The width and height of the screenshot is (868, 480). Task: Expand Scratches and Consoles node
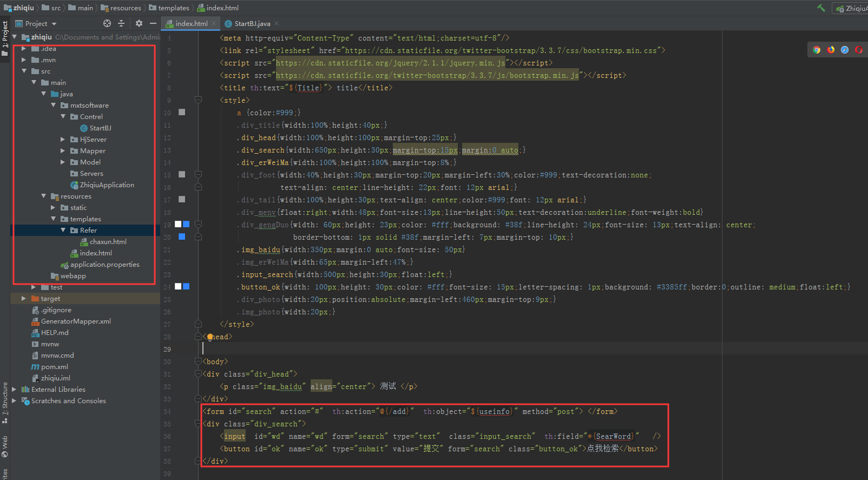click(14, 400)
